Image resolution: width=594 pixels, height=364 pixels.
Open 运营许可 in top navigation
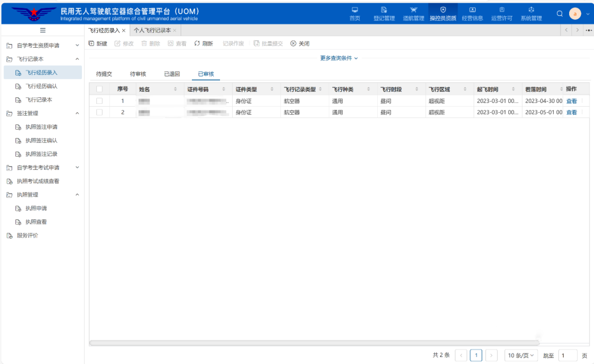[x=502, y=14]
